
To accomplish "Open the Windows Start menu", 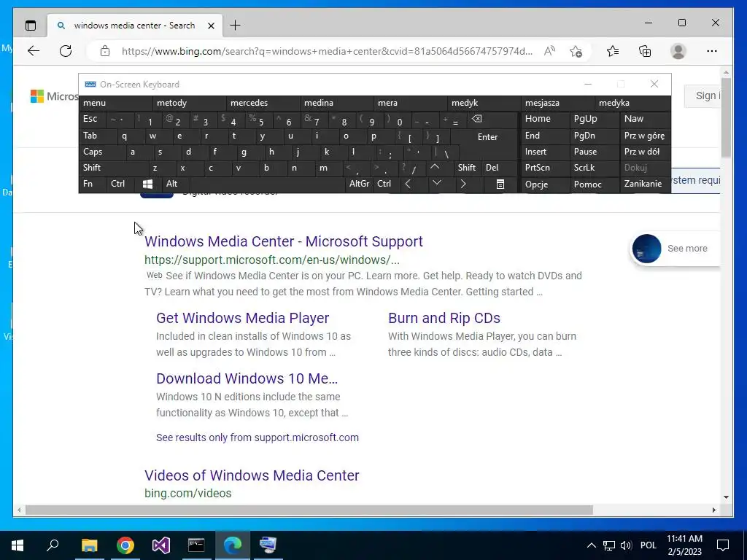I will (x=18, y=545).
